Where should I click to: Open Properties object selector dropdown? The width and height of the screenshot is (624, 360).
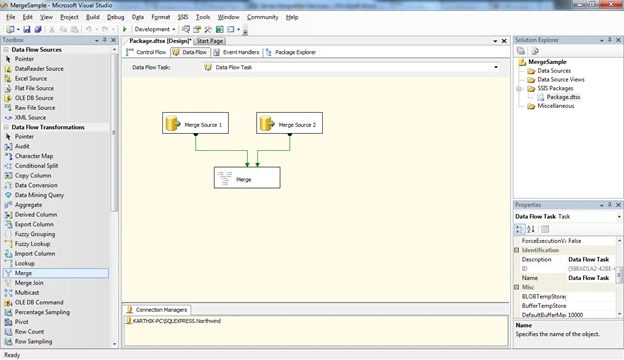(619, 217)
